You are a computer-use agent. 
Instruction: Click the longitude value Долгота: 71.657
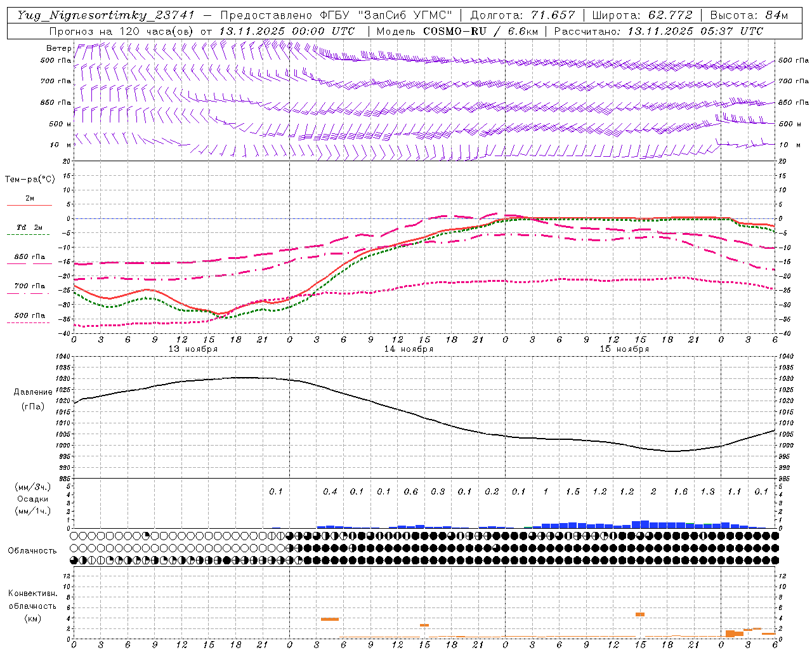523,15
